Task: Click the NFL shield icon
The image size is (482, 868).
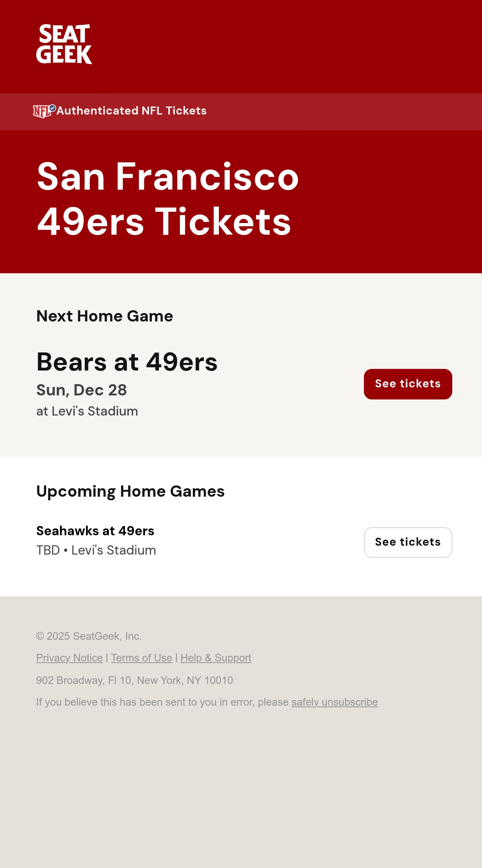Action: click(x=42, y=112)
